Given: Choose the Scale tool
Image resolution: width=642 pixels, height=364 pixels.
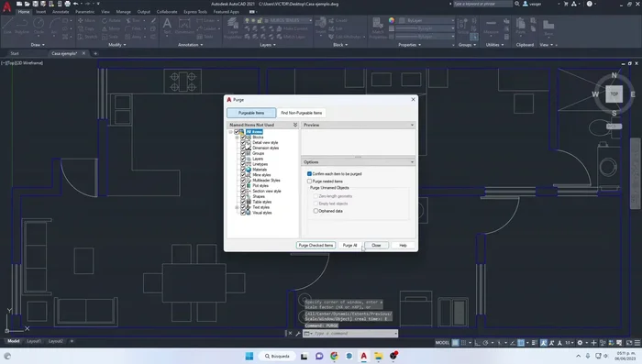Looking at the screenshot, I should click(110, 37).
